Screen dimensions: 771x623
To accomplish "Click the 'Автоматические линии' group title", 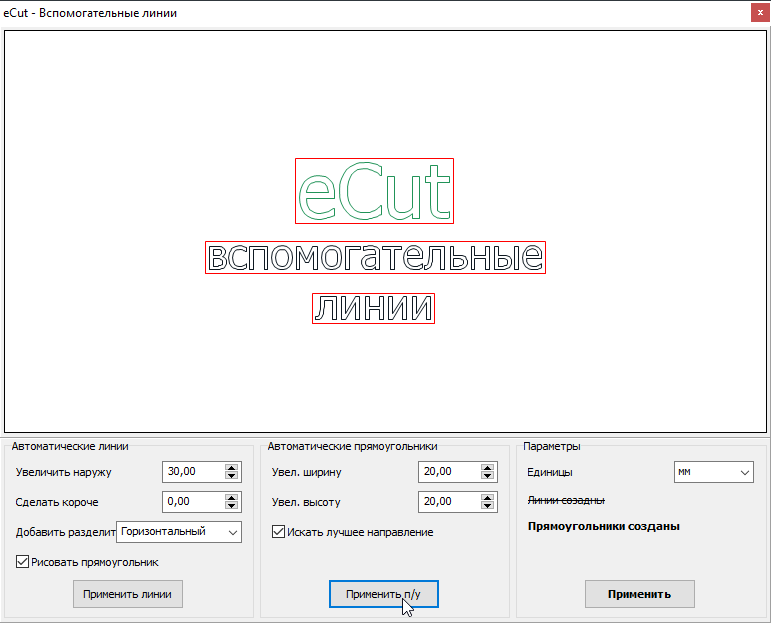I will click(70, 446).
